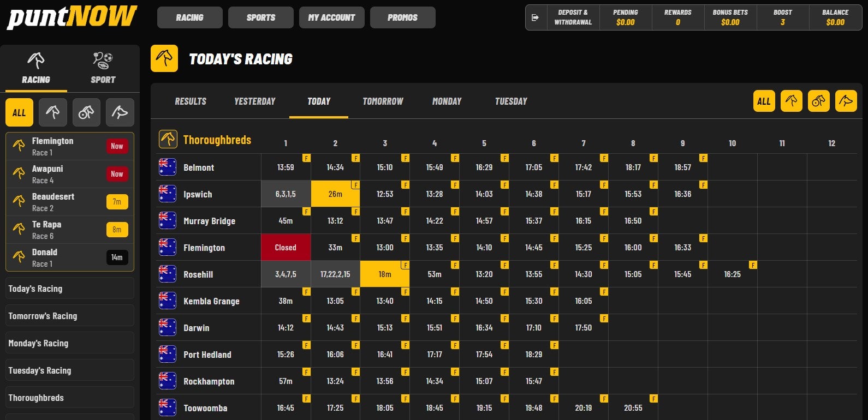Open Tuesday's Racing sidebar link
This screenshot has height=420, width=868.
click(70, 370)
